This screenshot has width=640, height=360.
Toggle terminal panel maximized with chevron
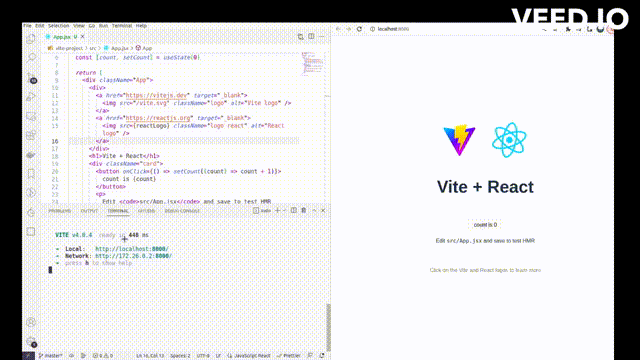pyautogui.click(x=314, y=211)
